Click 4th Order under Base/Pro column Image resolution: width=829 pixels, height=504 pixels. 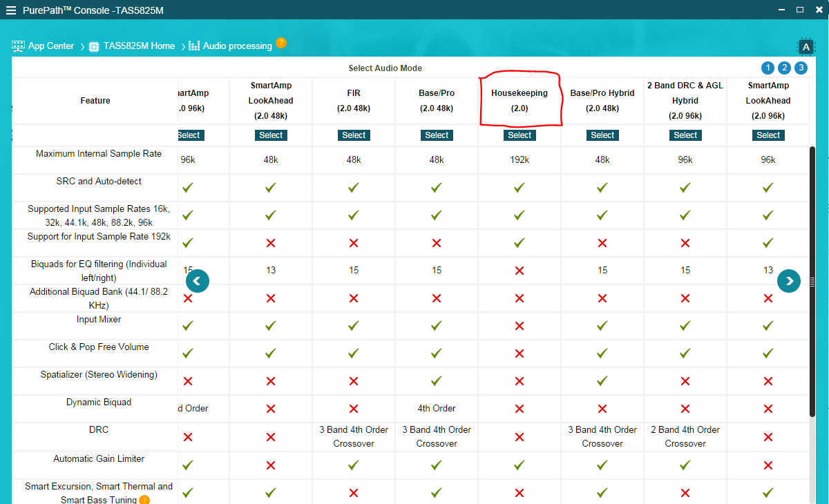click(x=437, y=408)
